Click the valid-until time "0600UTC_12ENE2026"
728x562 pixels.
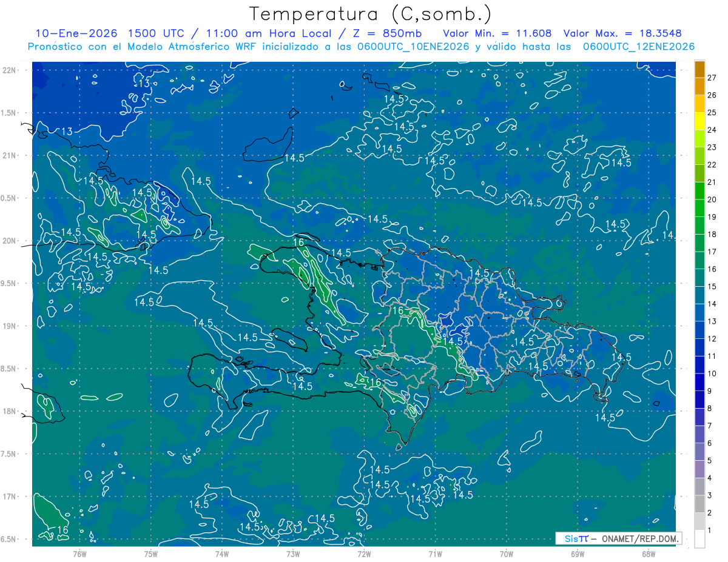click(639, 47)
